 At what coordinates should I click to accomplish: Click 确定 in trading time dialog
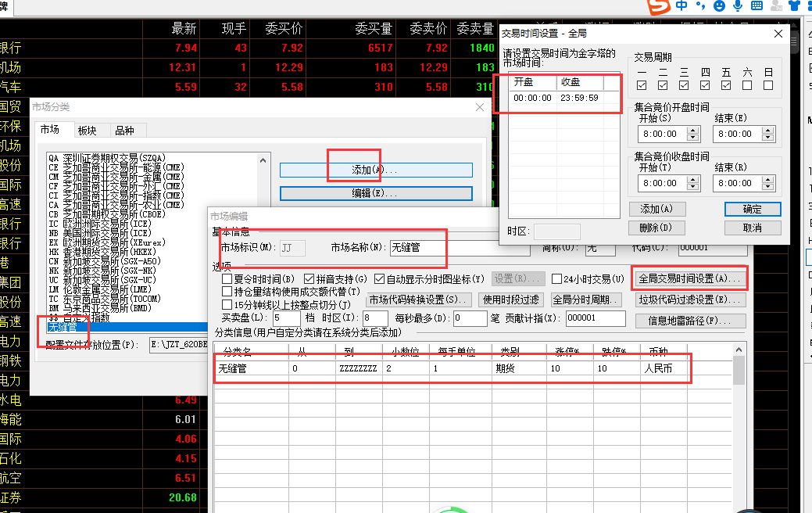click(x=752, y=209)
